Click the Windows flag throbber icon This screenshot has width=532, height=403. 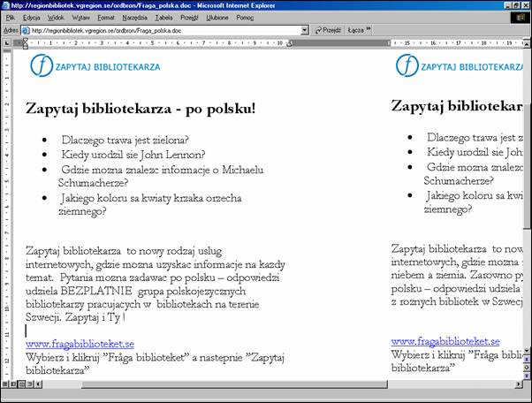pos(519,17)
